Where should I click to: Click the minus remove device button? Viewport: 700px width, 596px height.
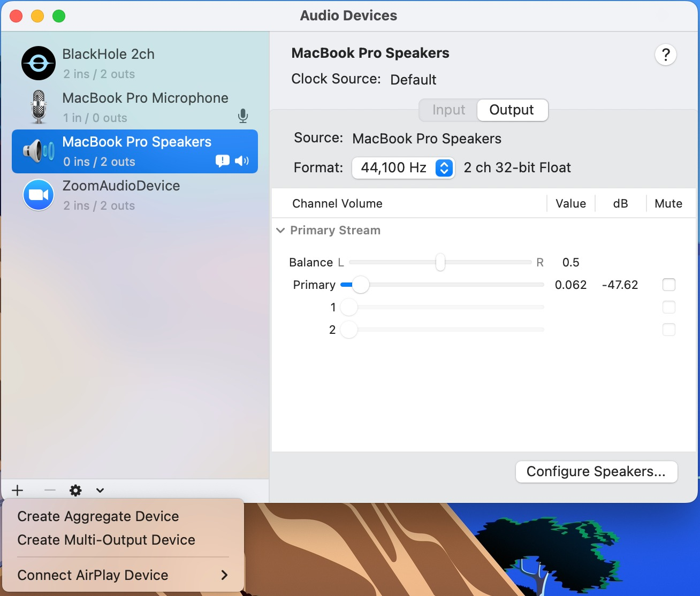(x=50, y=491)
